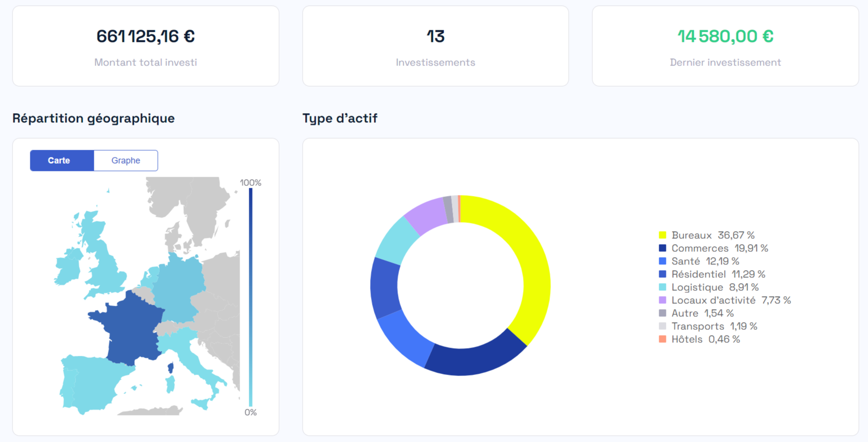Click the 'Santé 12,19 %' legend label
Screen dimensions: 868x442
point(705,261)
